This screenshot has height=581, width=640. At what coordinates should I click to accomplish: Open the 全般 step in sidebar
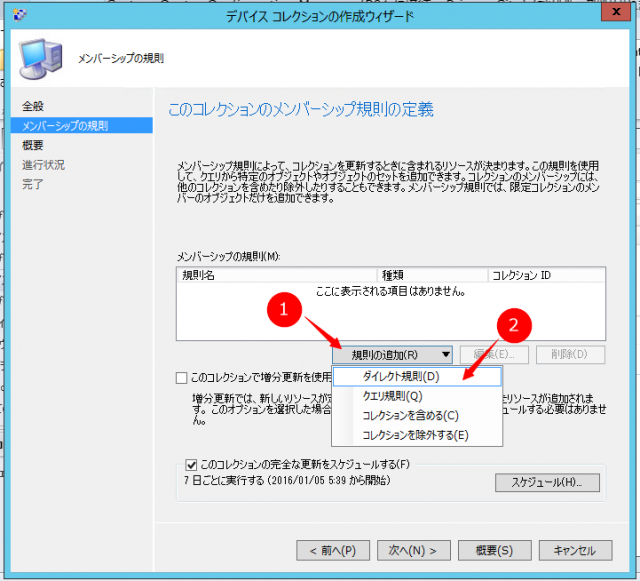[x=33, y=106]
